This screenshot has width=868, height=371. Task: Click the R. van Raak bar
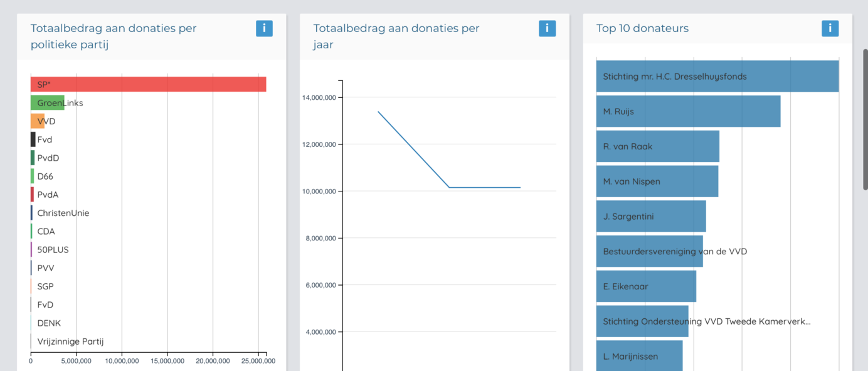(658, 146)
